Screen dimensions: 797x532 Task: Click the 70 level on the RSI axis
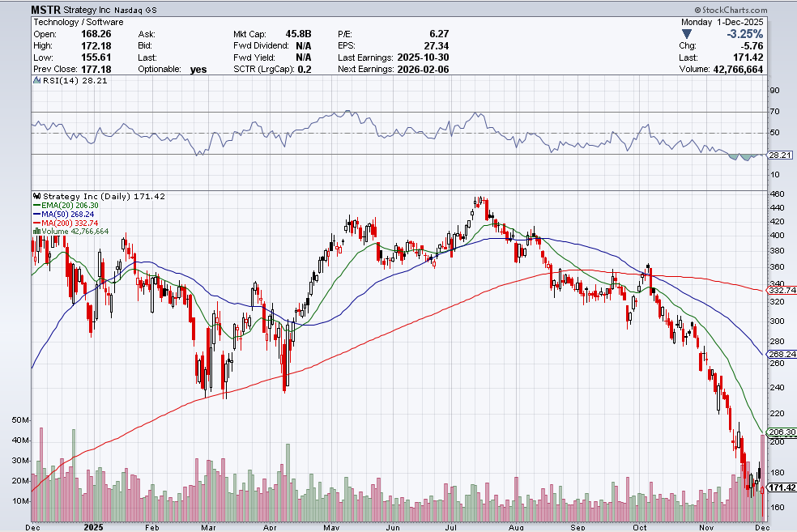point(774,111)
